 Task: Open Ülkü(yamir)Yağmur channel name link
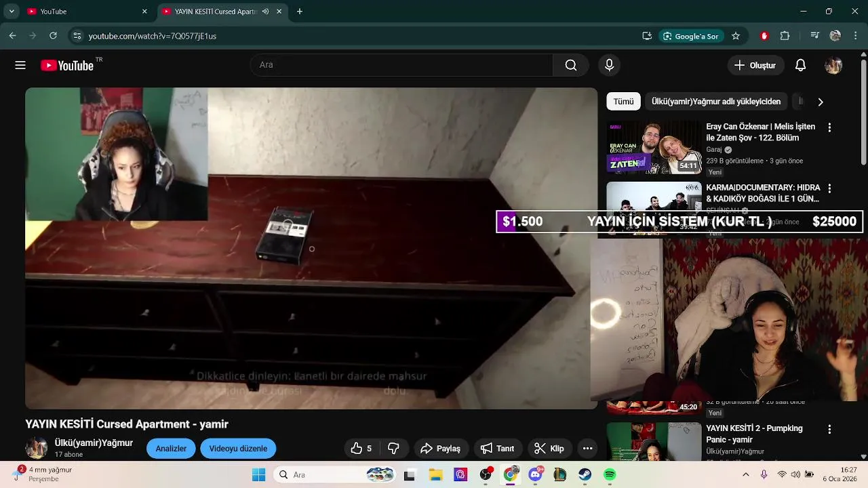tap(94, 443)
